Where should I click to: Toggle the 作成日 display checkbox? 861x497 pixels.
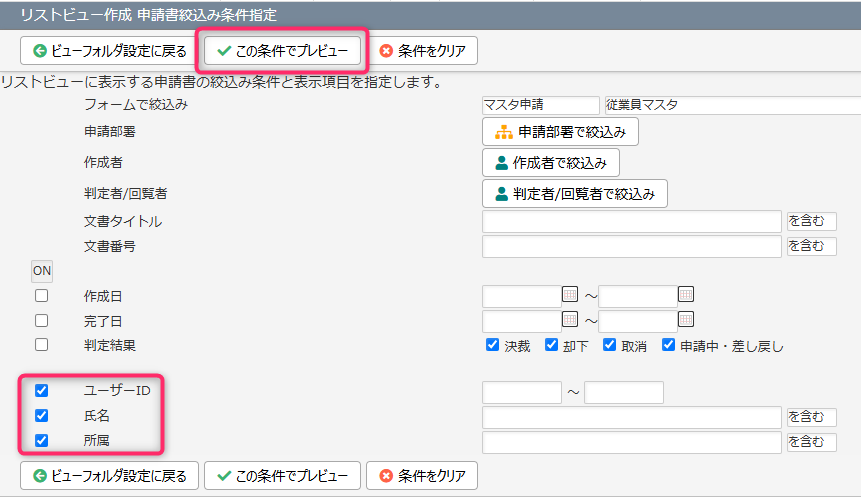tap(41, 295)
